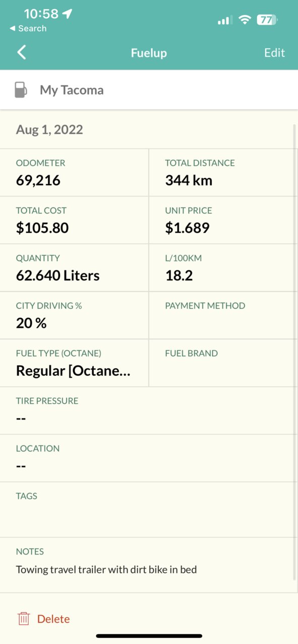The width and height of the screenshot is (298, 644).
Task: Tap the fuel pump icon
Action: point(21,90)
